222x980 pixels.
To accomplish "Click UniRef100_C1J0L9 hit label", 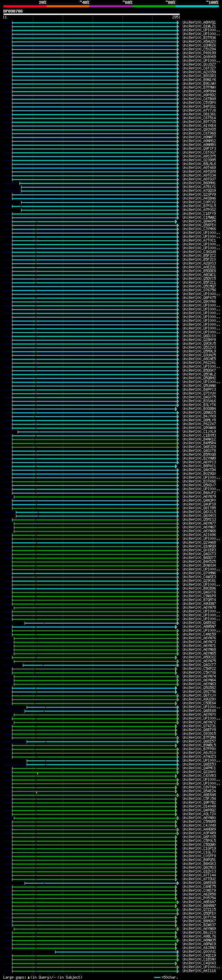I will (x=199, y=431).
